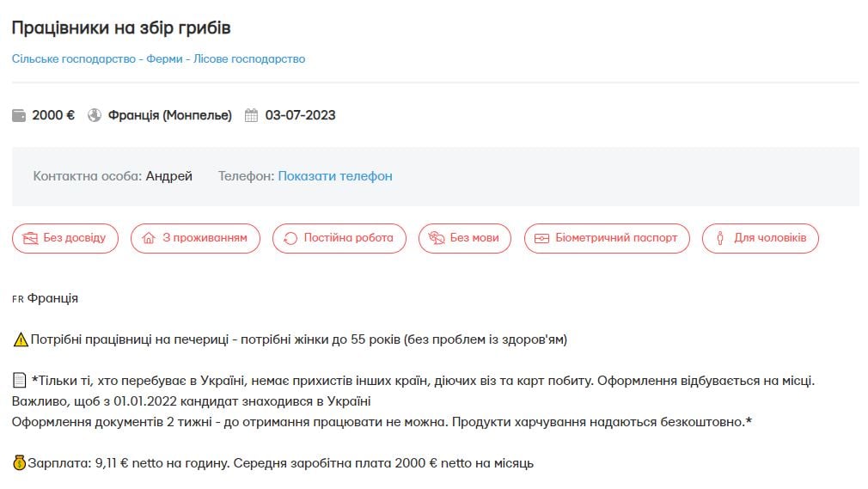
Task: Click the job title Працівники на збір грибів
Action: (x=121, y=28)
